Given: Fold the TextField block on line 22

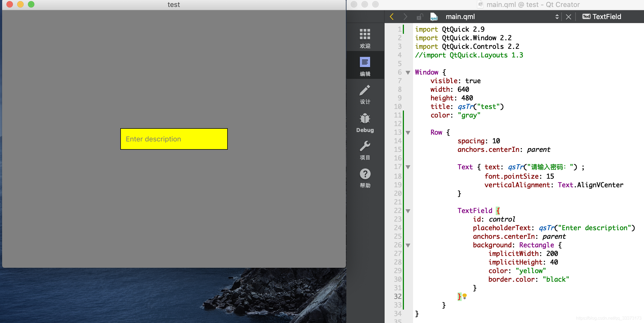Looking at the screenshot, I should click(408, 211).
